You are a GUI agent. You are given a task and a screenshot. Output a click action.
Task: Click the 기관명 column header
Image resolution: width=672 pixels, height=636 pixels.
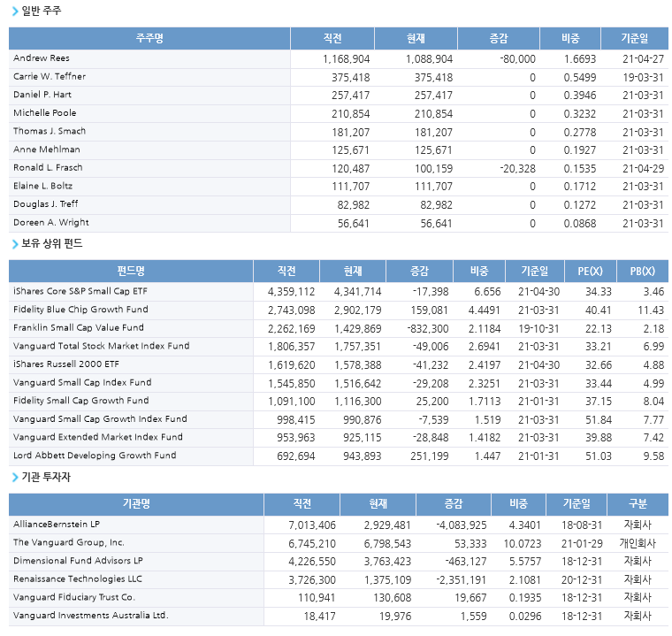coord(136,504)
